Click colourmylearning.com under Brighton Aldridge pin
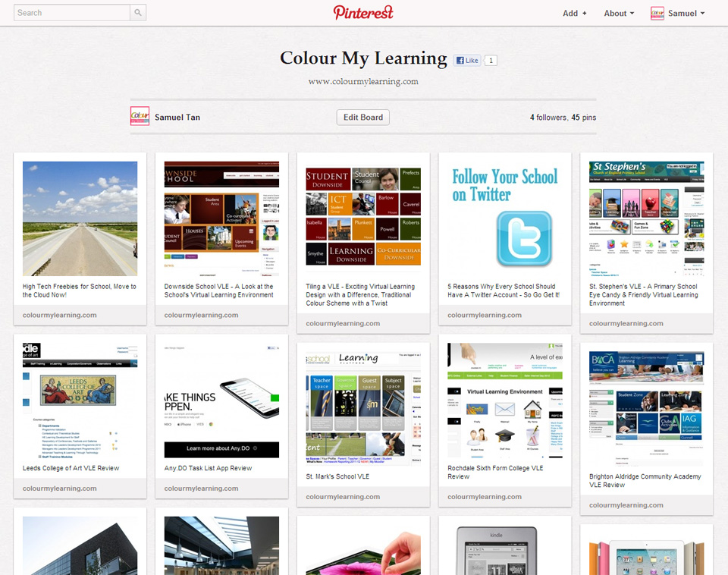The height and width of the screenshot is (575, 728). (x=626, y=505)
